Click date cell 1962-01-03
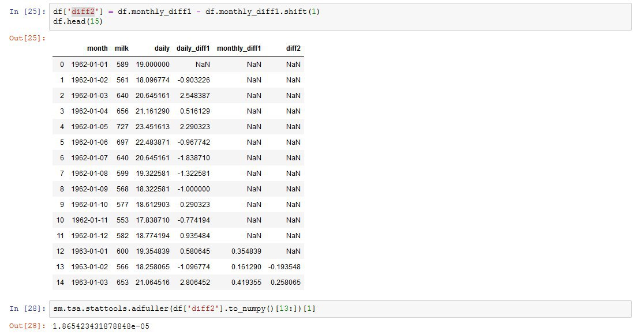The image size is (644, 335). [89, 96]
